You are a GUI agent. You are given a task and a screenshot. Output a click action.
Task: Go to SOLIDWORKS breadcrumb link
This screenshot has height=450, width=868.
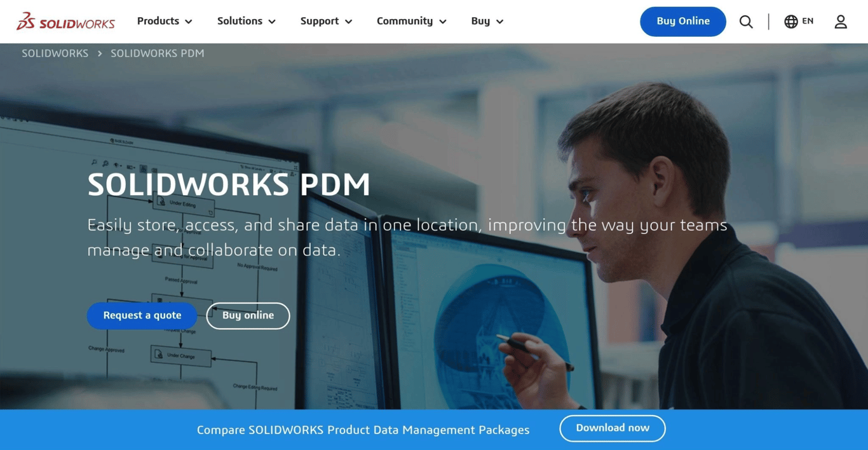(x=55, y=53)
